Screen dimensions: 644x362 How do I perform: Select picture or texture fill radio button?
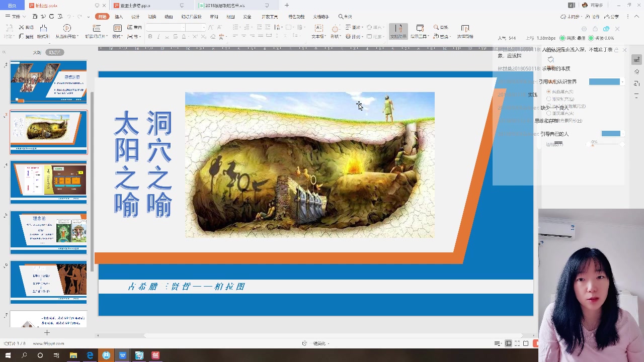[x=548, y=106]
